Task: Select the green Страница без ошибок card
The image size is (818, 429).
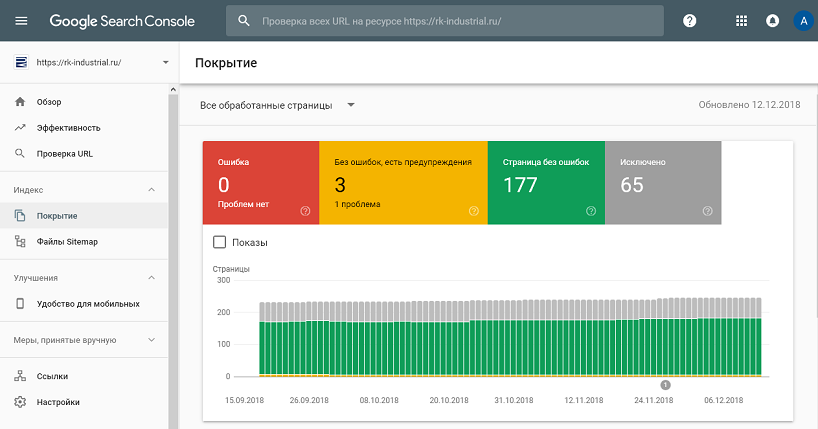Action: (x=546, y=183)
